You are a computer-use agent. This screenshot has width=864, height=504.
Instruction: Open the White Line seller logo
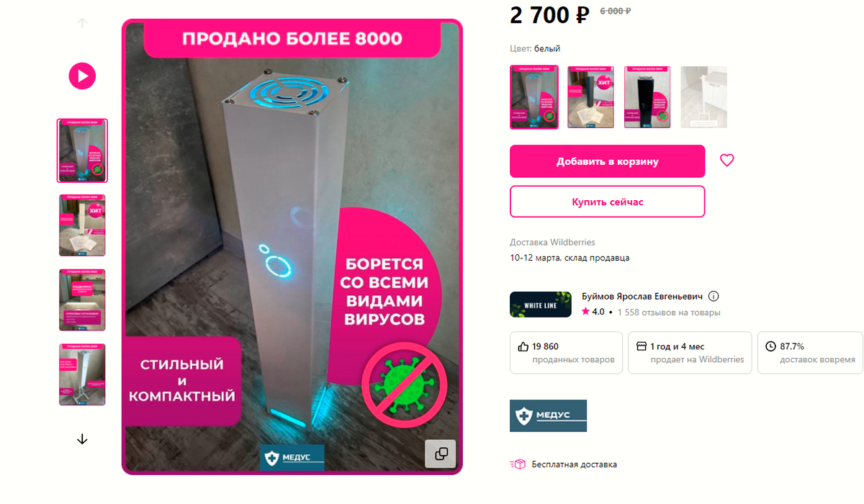[540, 305]
